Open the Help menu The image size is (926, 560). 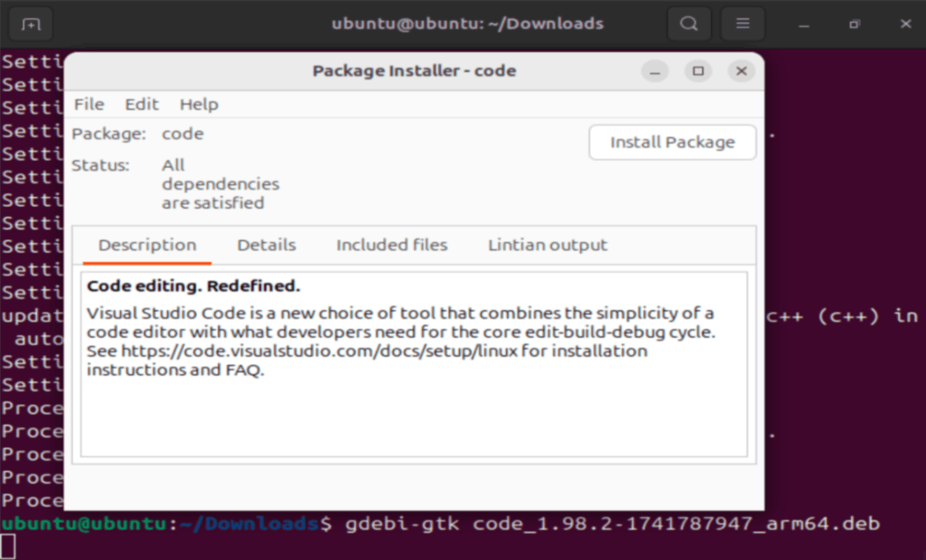coord(199,104)
